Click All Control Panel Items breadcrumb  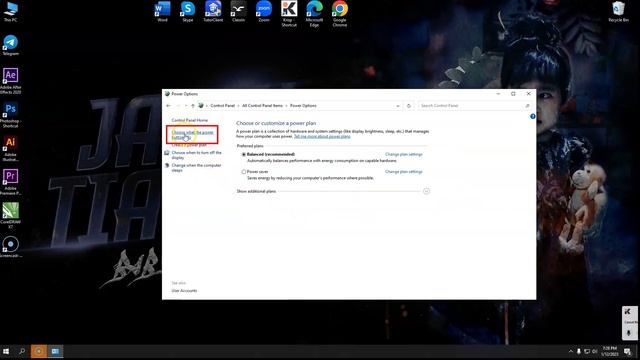(x=262, y=106)
